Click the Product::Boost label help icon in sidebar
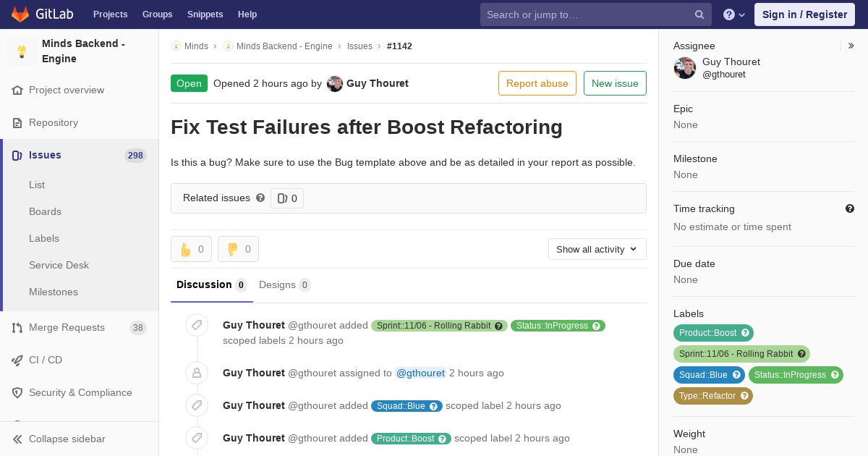Screen dimensions: 868x456 [745, 333]
